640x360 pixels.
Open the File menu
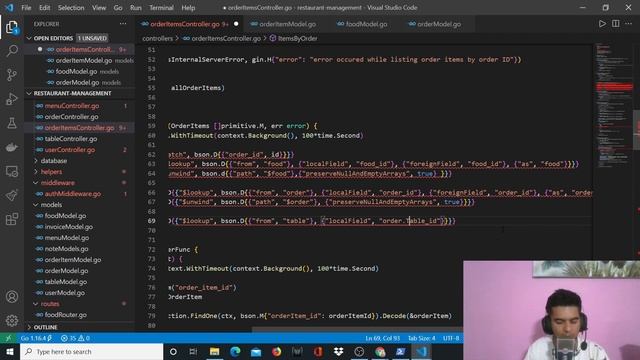coord(26,7)
